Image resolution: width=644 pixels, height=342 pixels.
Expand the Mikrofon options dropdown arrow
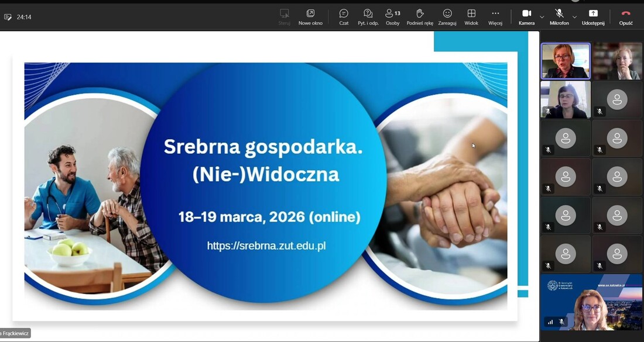574,17
